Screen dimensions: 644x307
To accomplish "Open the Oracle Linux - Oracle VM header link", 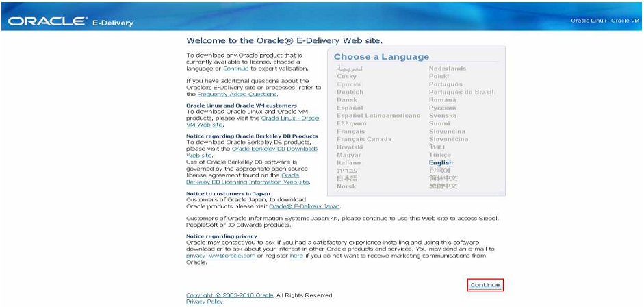I will (x=605, y=21).
